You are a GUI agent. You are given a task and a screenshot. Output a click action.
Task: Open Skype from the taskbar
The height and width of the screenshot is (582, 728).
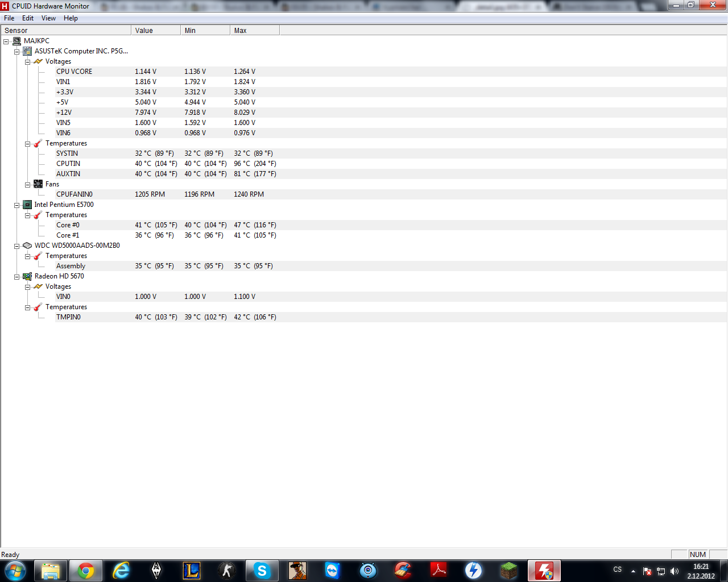click(x=262, y=571)
